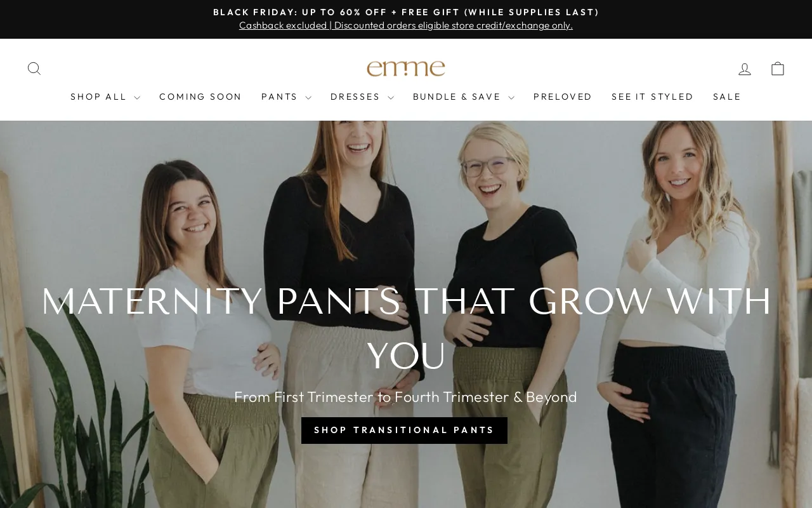Image resolution: width=812 pixels, height=508 pixels.
Task: Open the Preloved menu item
Action: pyautogui.click(x=563, y=97)
